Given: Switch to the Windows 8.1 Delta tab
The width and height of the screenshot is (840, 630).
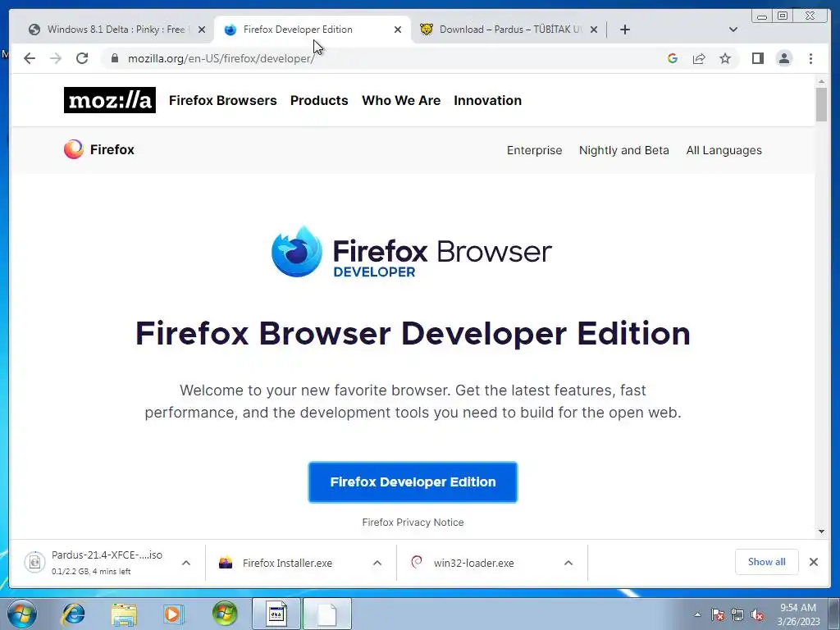Looking at the screenshot, I should 115,30.
